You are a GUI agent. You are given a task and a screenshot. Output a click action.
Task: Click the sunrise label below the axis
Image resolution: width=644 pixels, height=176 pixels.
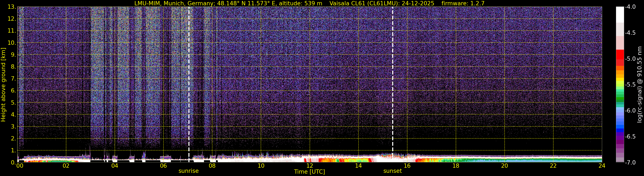point(188,171)
